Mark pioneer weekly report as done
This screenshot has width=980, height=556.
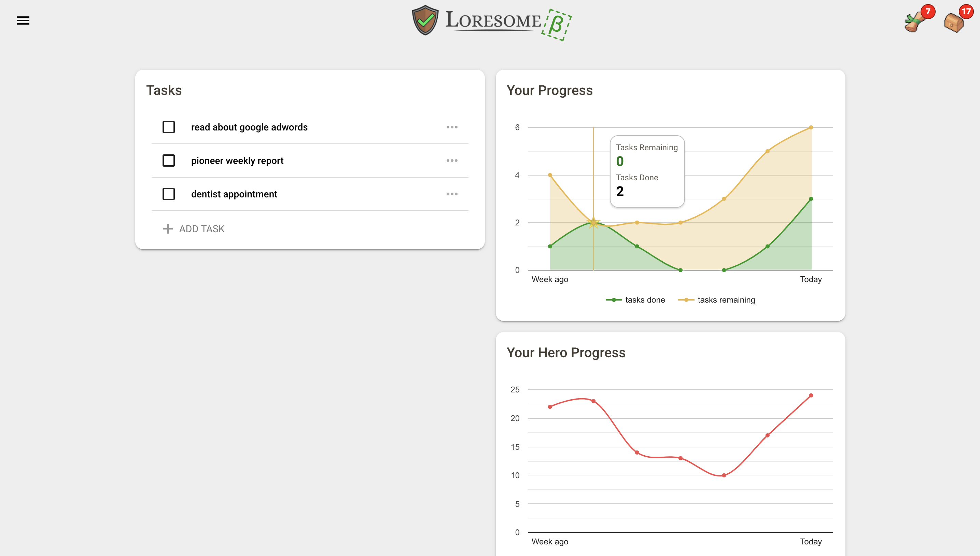168,161
